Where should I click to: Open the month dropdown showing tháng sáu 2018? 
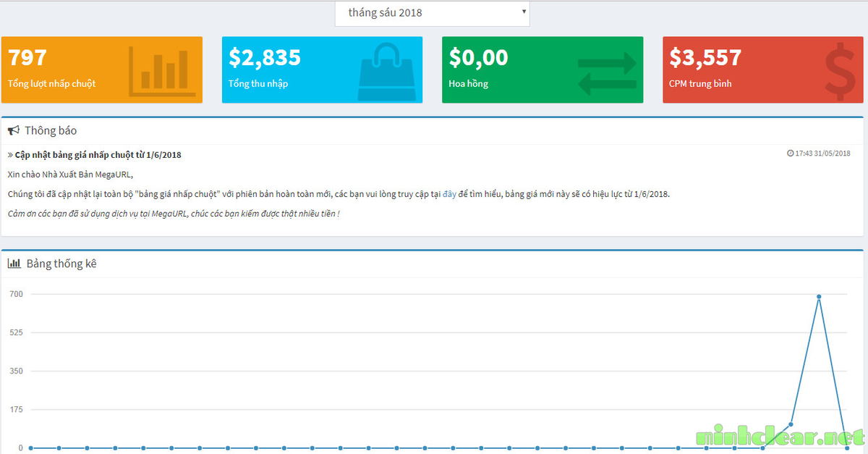point(432,13)
